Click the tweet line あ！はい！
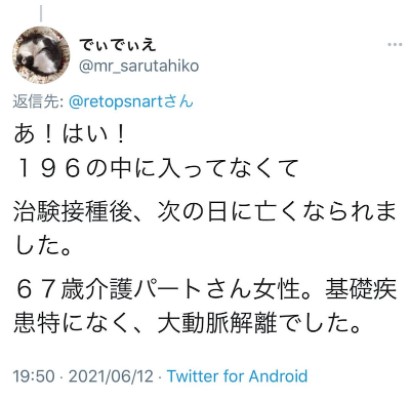417x404 pixels. click(70, 134)
